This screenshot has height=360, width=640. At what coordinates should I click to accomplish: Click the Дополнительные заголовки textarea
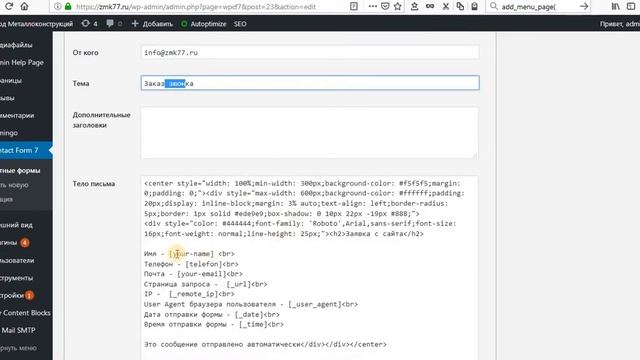pos(310,133)
